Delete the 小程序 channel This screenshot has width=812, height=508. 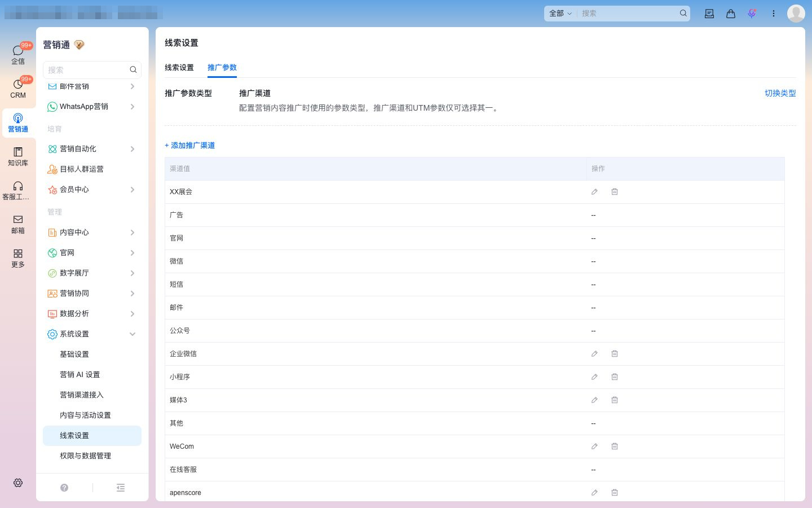click(615, 377)
